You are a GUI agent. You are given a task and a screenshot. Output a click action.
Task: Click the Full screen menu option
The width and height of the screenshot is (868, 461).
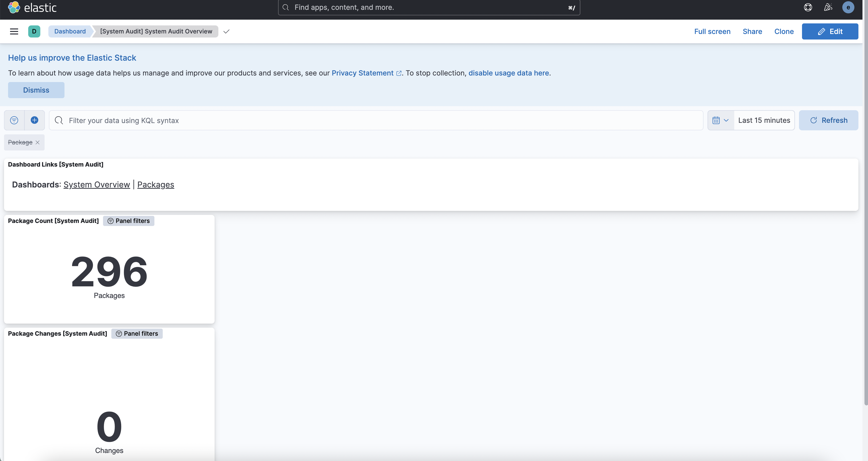coord(712,31)
